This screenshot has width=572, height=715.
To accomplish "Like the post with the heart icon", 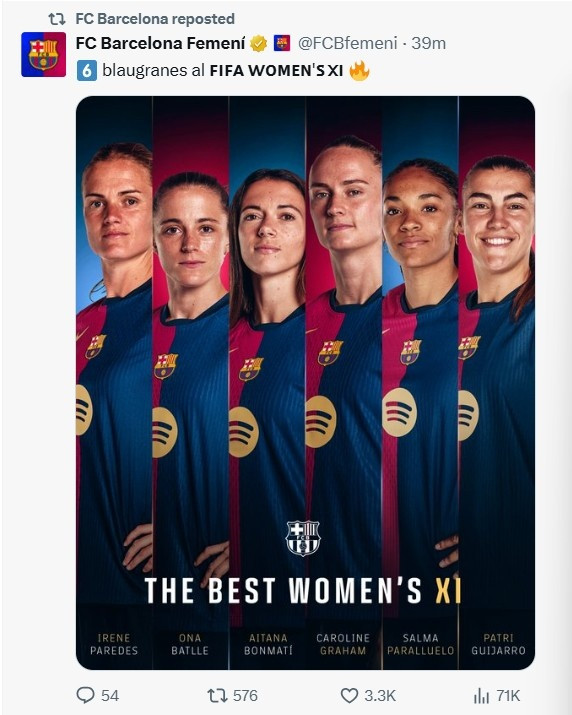I will [349, 695].
